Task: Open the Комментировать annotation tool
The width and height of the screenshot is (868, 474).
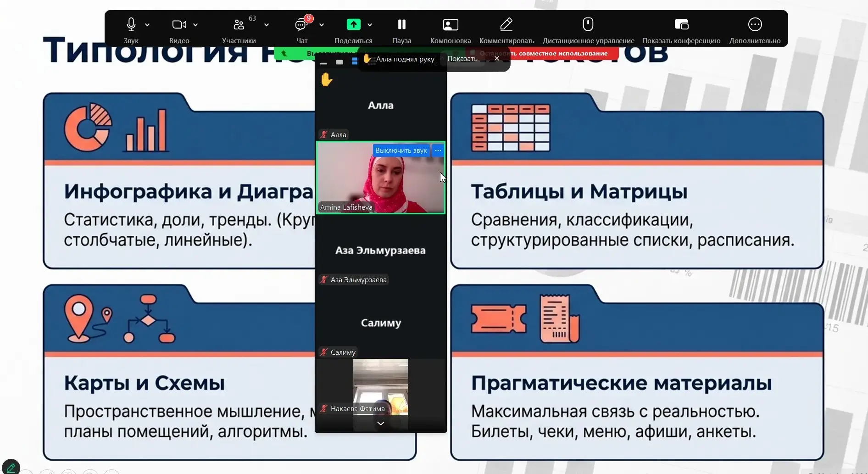Action: click(506, 25)
